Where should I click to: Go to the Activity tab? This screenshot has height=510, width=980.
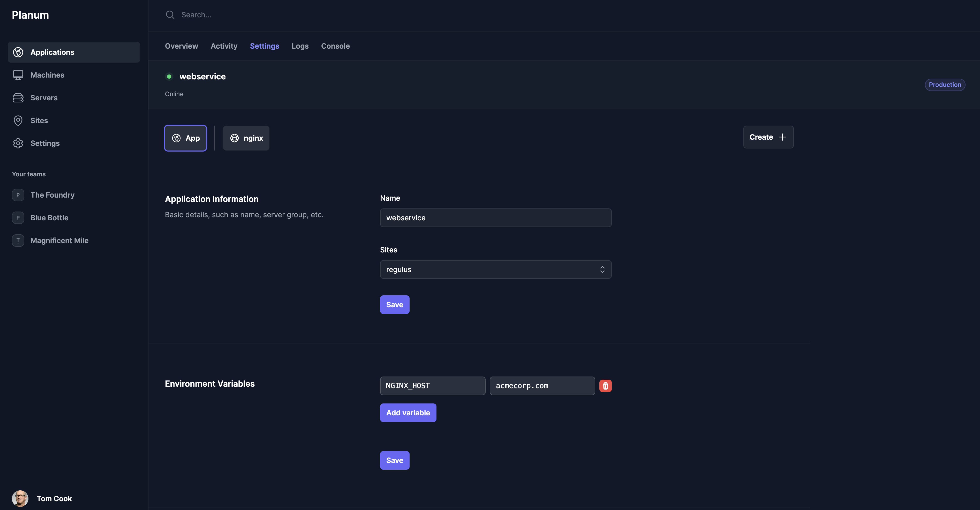click(224, 46)
